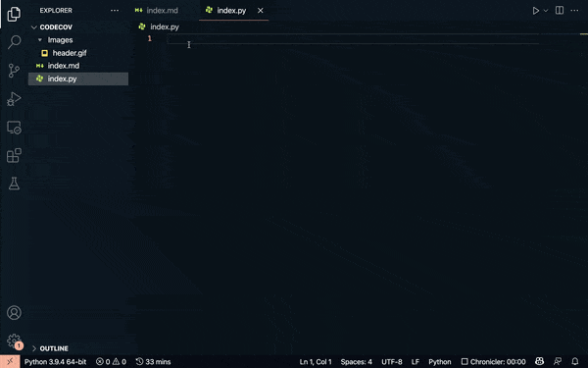Expand the OUTLINE section
Viewport: 588px width, 368px height.
click(54, 348)
